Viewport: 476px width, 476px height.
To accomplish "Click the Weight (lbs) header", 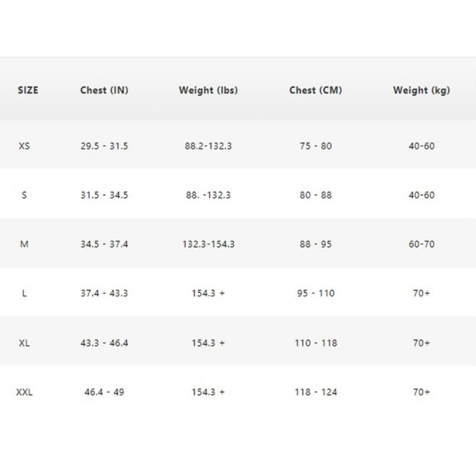I will pos(208,90).
